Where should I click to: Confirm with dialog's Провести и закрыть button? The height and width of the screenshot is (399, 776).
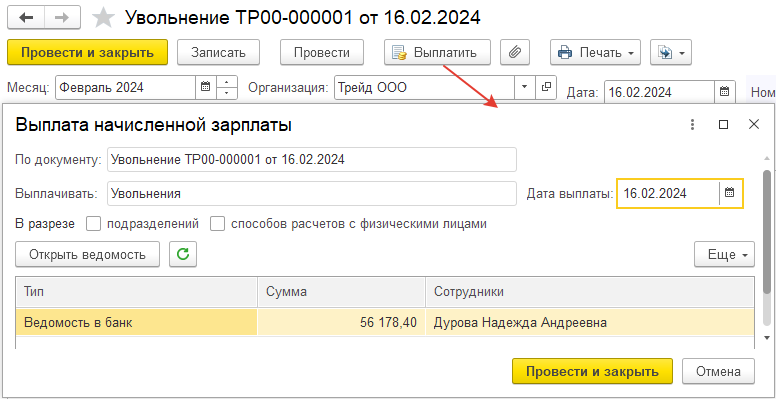coord(592,371)
